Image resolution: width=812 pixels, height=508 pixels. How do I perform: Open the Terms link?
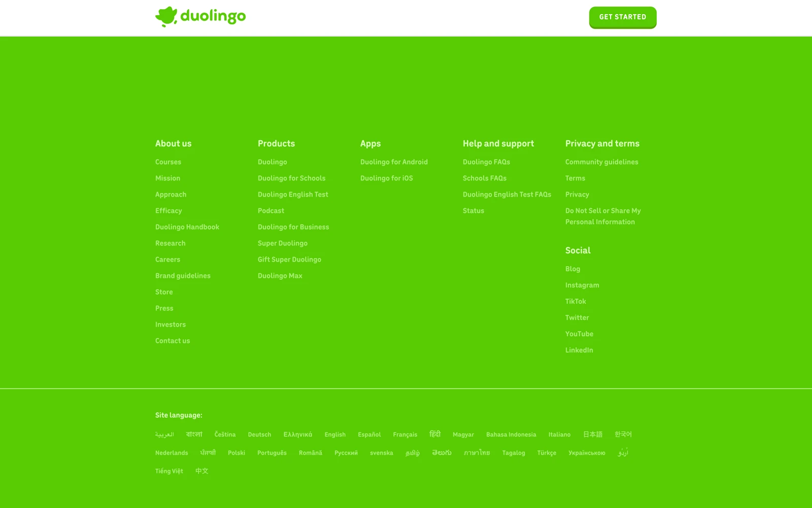pyautogui.click(x=575, y=178)
